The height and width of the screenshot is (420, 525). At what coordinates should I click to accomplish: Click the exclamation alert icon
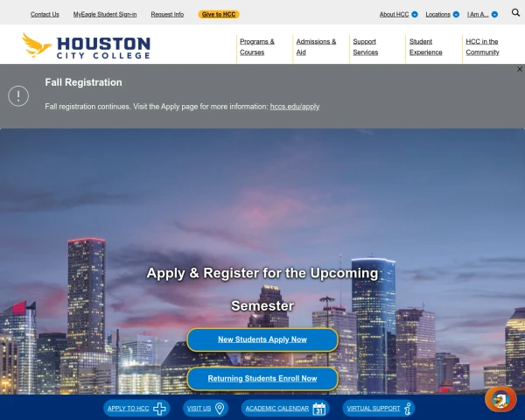pyautogui.click(x=18, y=96)
